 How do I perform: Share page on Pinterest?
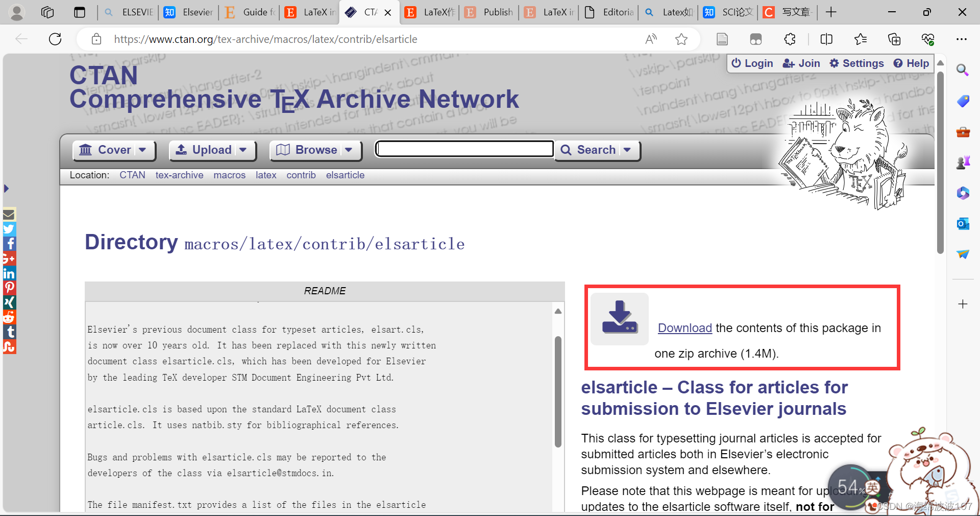tap(9, 288)
